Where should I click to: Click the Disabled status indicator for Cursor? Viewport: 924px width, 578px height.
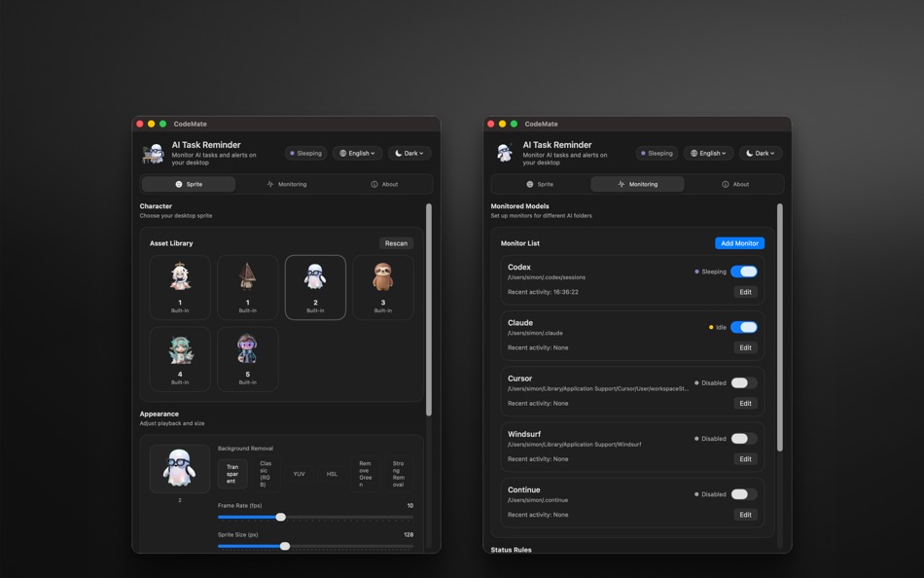click(x=710, y=383)
